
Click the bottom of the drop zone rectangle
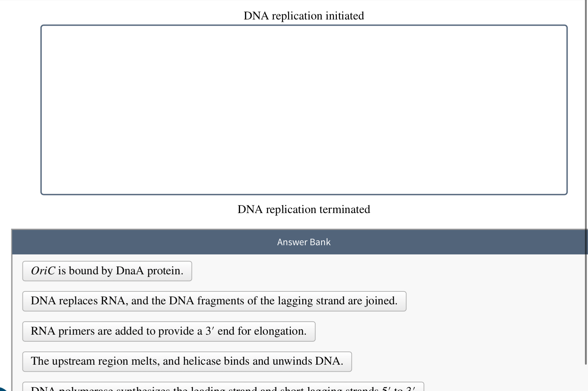tap(303, 193)
